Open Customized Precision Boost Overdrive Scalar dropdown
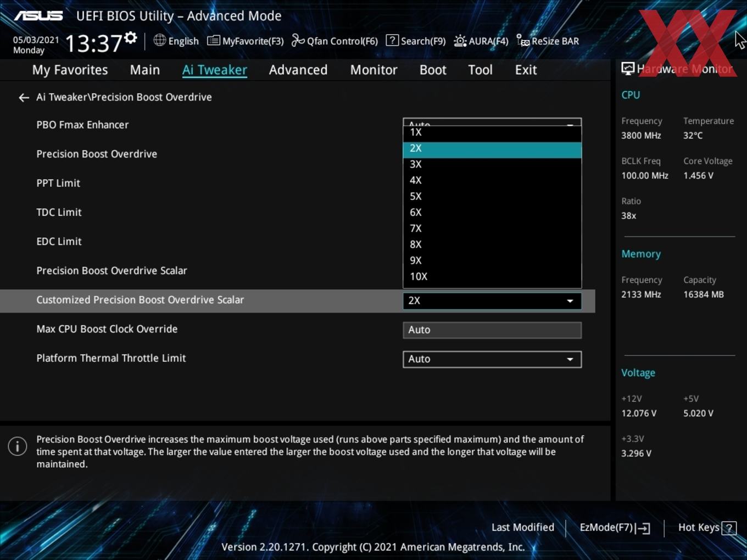747x560 pixels. (492, 301)
